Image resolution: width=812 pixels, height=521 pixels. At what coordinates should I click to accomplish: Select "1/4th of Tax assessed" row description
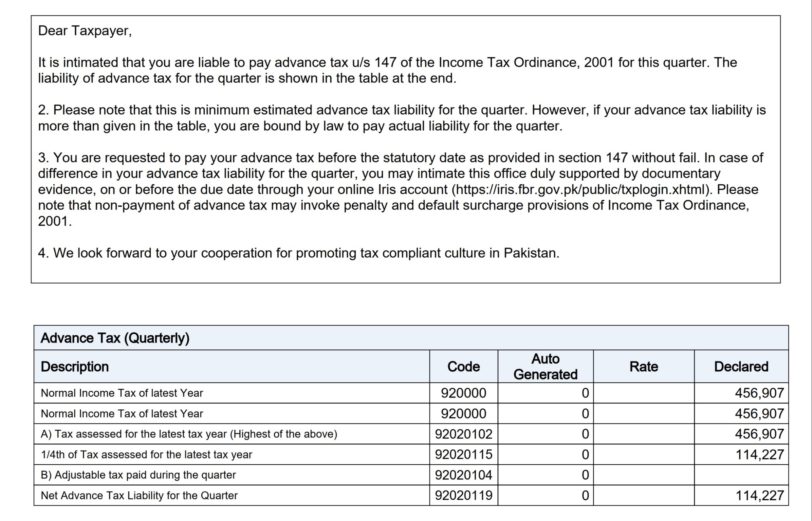pos(146,454)
